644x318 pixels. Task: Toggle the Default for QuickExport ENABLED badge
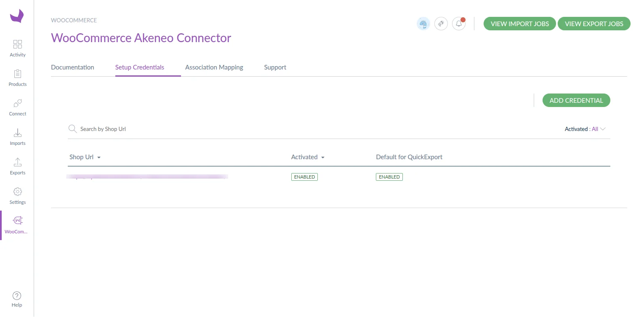pos(389,177)
